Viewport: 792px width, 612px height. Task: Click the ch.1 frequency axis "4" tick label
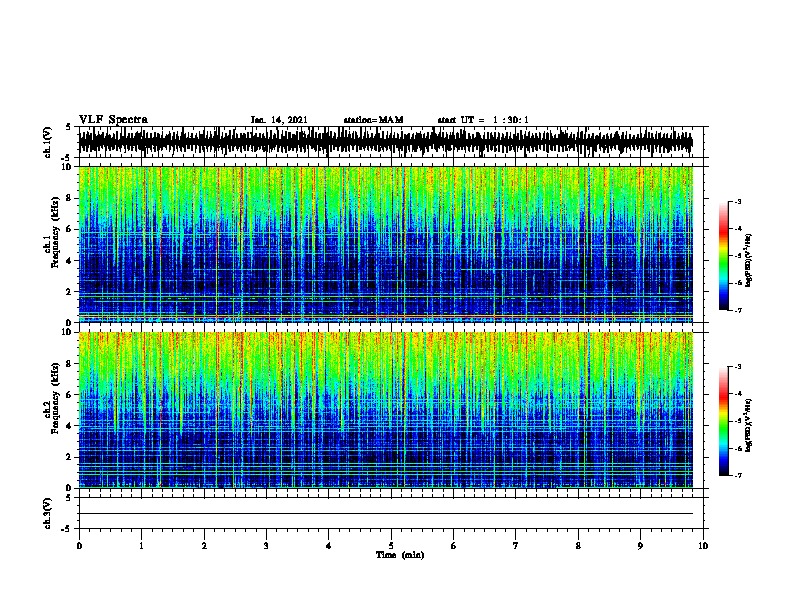coord(69,261)
